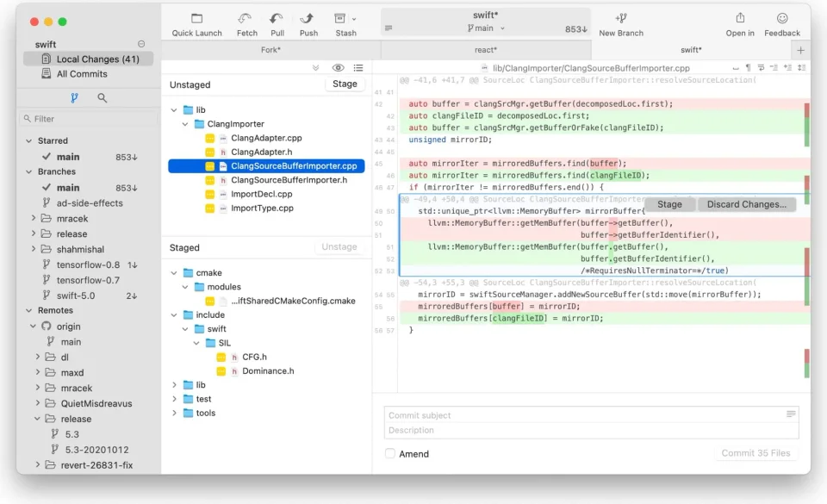
Task: Open Local Changes (41) in sidebar
Action: click(x=88, y=59)
